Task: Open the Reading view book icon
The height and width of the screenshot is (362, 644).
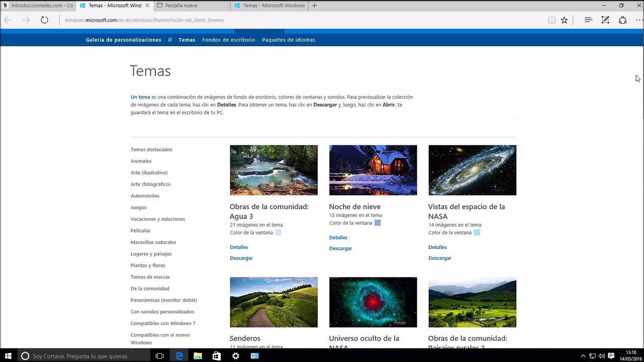Action: tap(552, 20)
